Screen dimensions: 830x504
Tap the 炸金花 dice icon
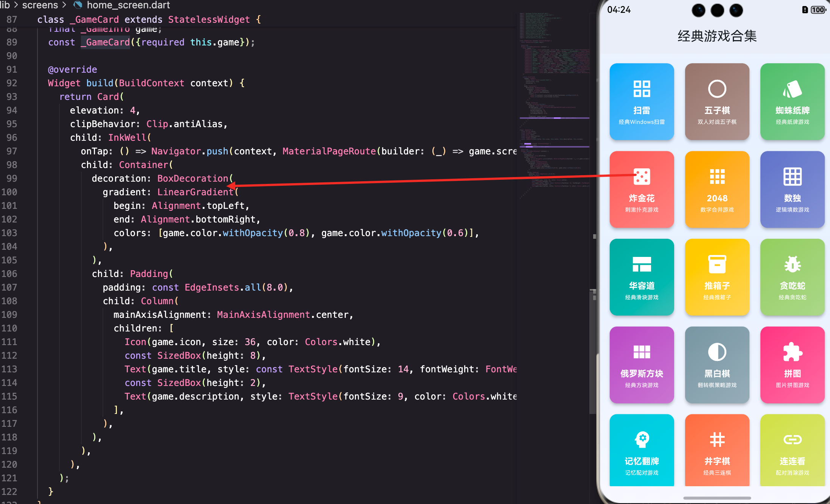click(642, 177)
